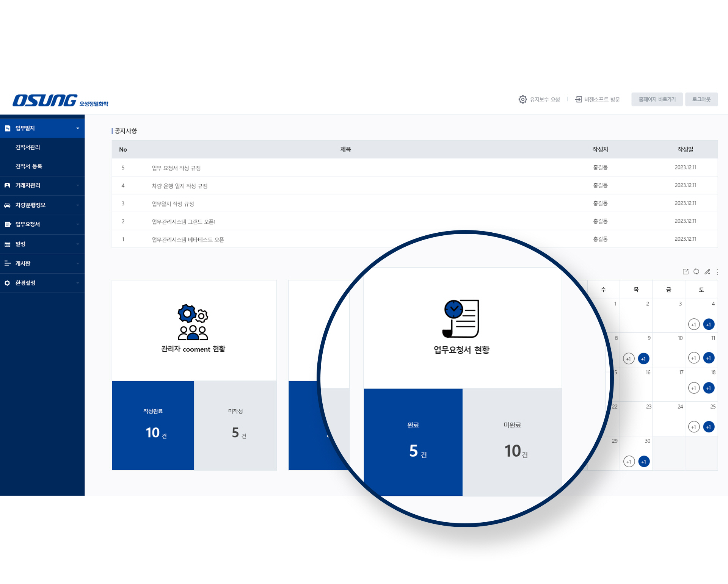Open the 견적서 등록 submenu item

click(29, 166)
